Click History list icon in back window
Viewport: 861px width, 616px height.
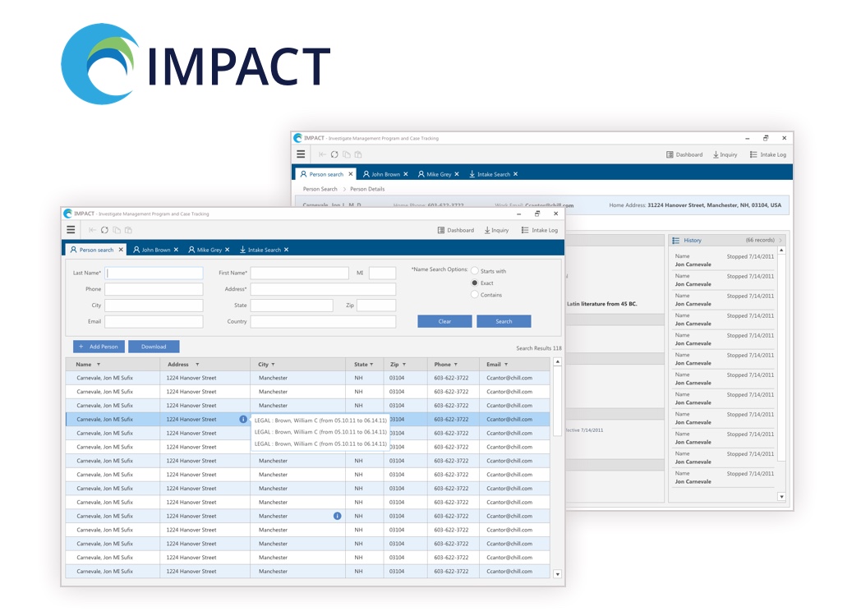(676, 241)
